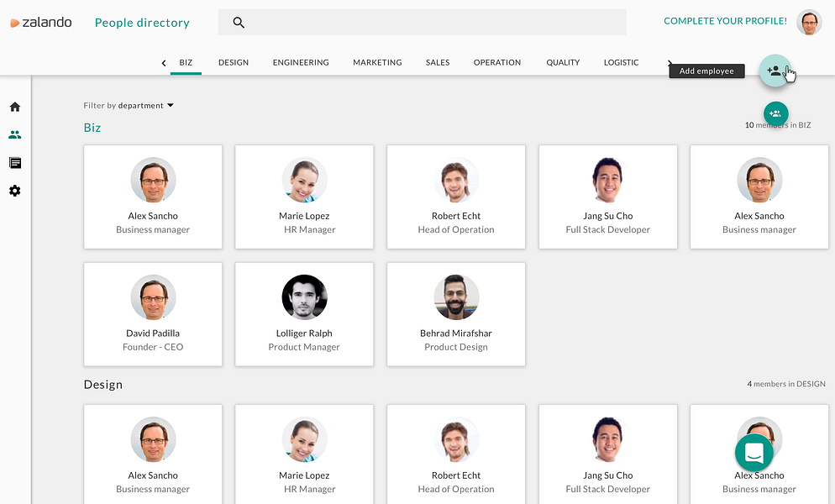835x504 pixels.
Task: Open Behrad Mirafshar Product Design card
Action: coord(456,314)
